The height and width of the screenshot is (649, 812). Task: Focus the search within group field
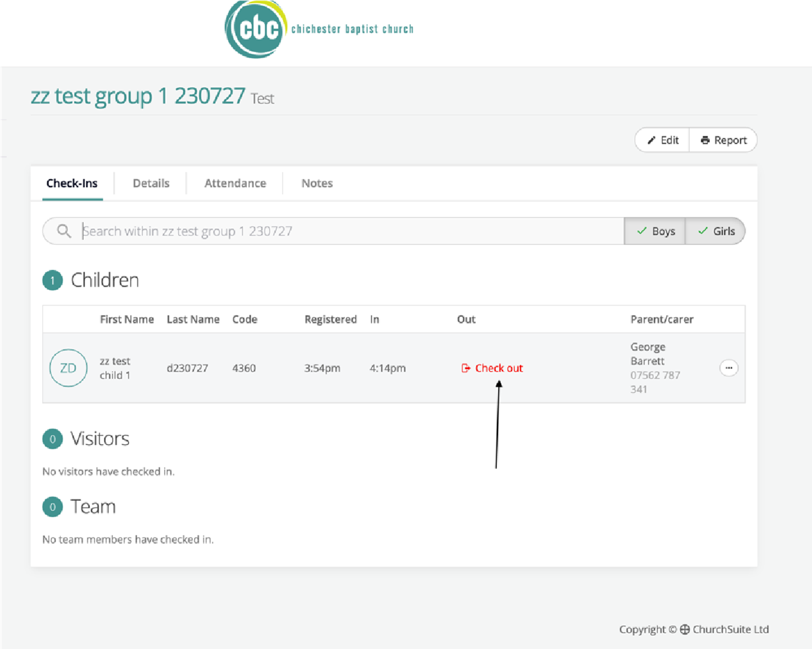[x=347, y=231]
